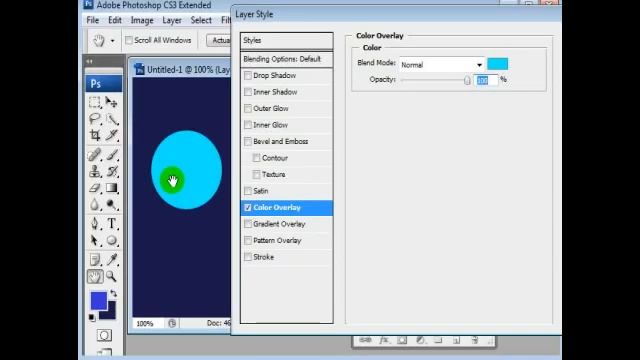640x360 pixels.
Task: Select the Eyedropper tool
Action: pos(111,260)
